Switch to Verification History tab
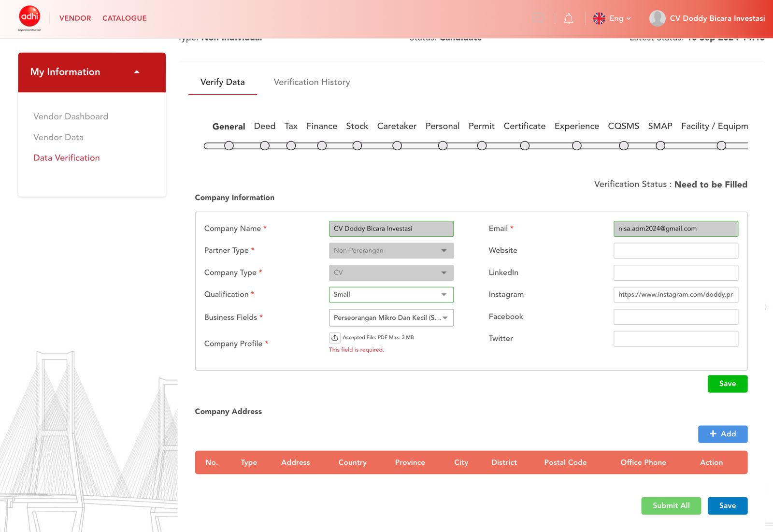Screen dimensions: 773x532 point(312,82)
